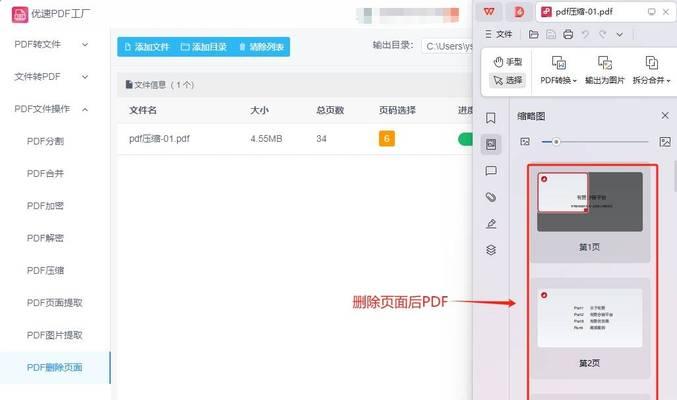Open the signature pen icon panel
Screen dimensions: 677x400
point(491,224)
